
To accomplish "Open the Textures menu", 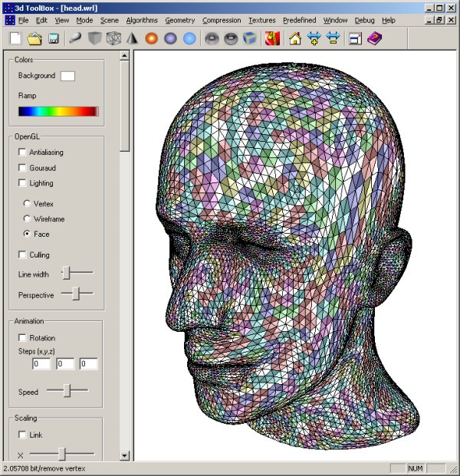I will tap(261, 20).
